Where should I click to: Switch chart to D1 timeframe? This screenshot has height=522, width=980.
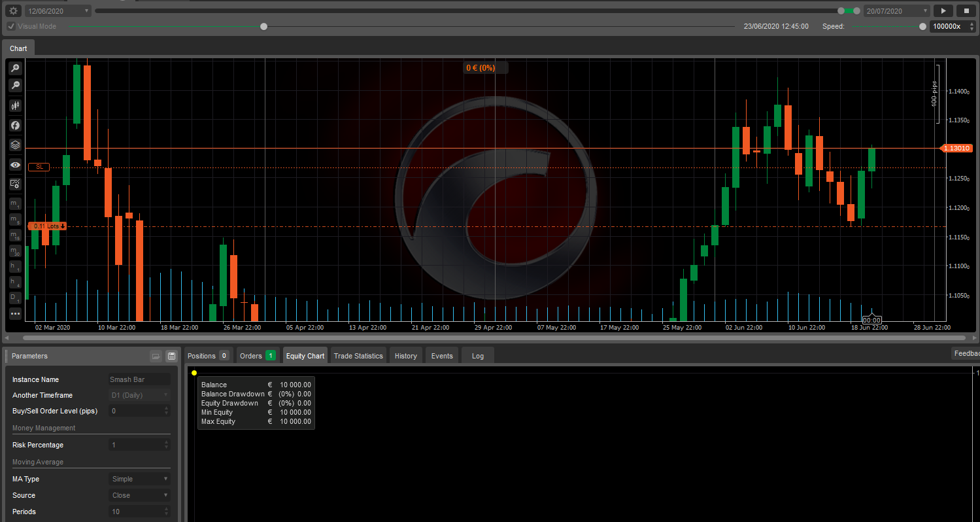click(15, 298)
